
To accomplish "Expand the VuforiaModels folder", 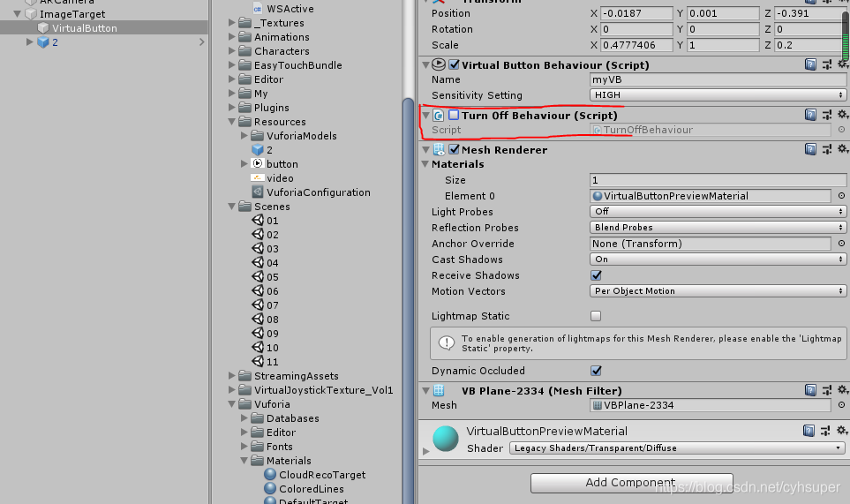I will pyautogui.click(x=244, y=135).
